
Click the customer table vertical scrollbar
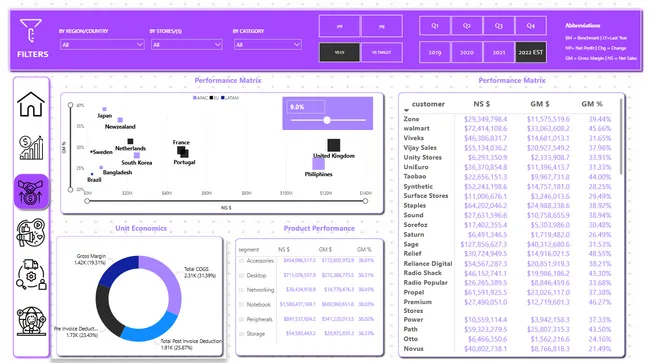pos(621,137)
